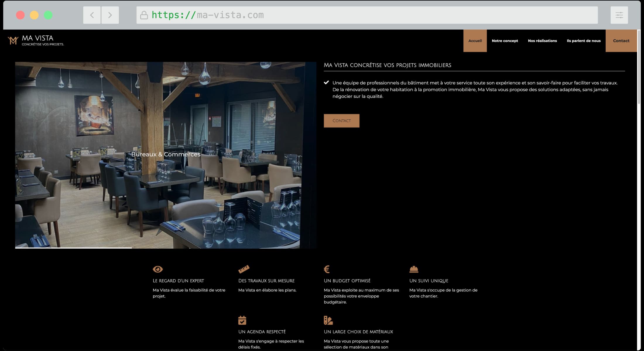Open the Notre concept menu item
Image resolution: width=644 pixels, height=351 pixels.
pyautogui.click(x=505, y=41)
